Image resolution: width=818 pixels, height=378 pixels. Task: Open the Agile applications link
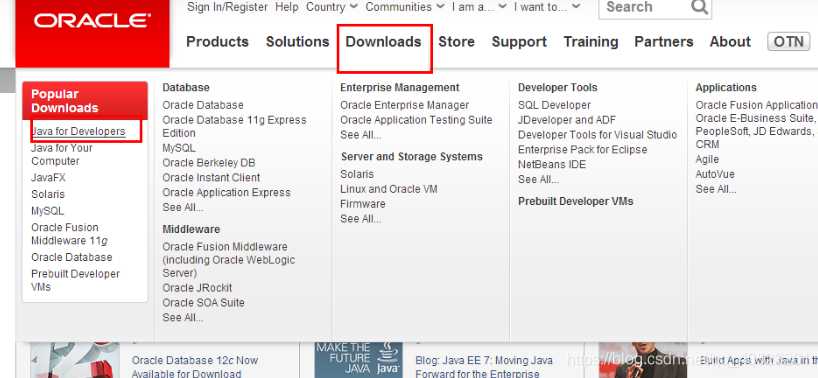click(707, 160)
